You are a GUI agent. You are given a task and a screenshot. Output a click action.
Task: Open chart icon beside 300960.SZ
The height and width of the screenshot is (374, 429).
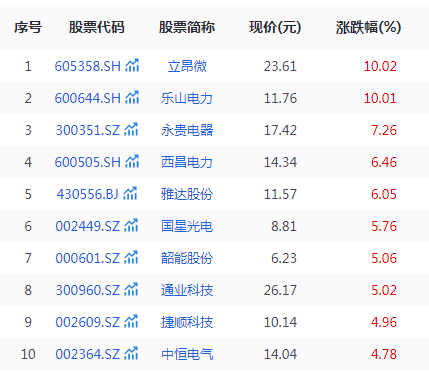tap(131, 289)
